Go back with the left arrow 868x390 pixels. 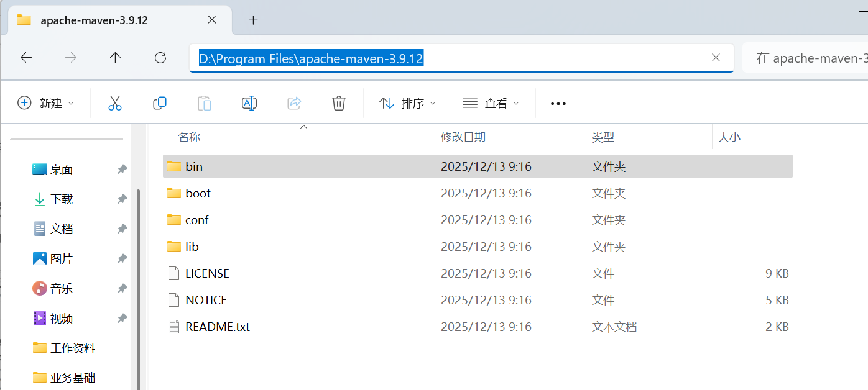click(26, 58)
